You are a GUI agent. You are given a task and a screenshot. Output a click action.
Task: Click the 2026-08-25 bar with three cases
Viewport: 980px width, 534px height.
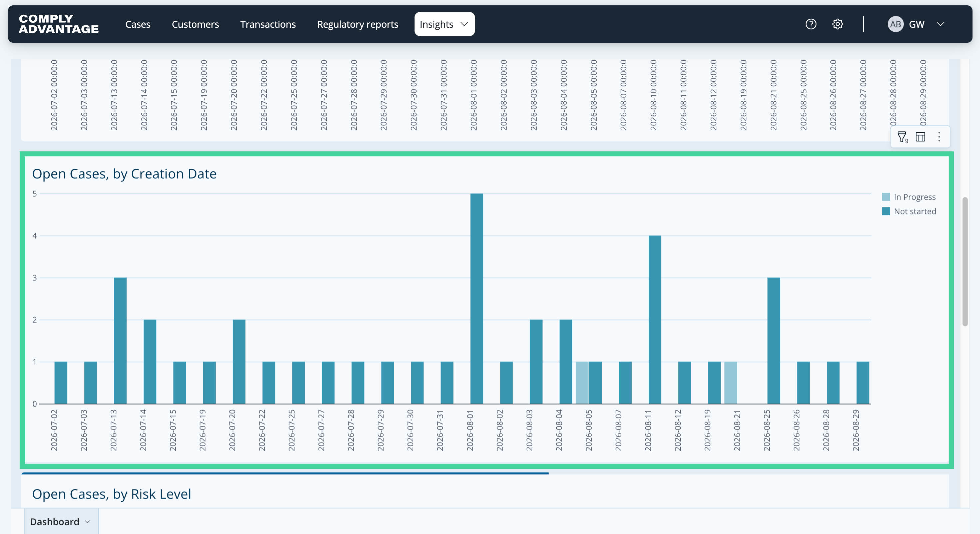click(x=773, y=340)
